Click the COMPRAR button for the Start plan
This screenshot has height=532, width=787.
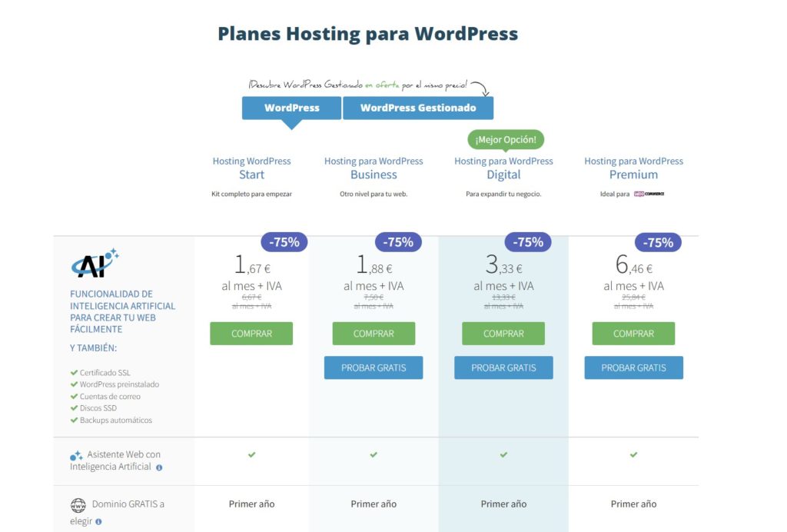pyautogui.click(x=251, y=334)
